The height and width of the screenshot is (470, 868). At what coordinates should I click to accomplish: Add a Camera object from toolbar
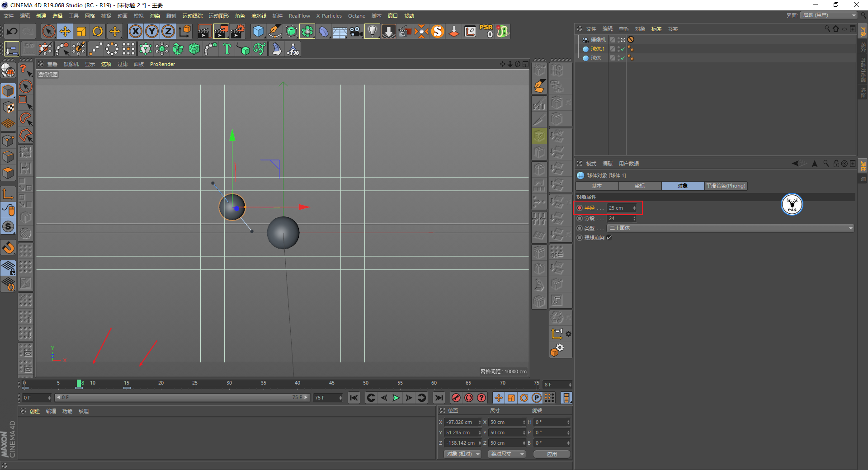pos(356,31)
